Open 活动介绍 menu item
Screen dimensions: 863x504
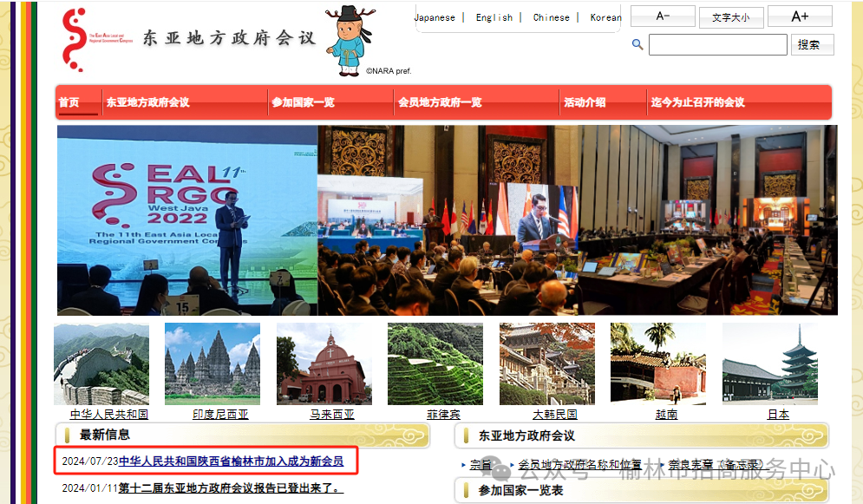tap(585, 102)
